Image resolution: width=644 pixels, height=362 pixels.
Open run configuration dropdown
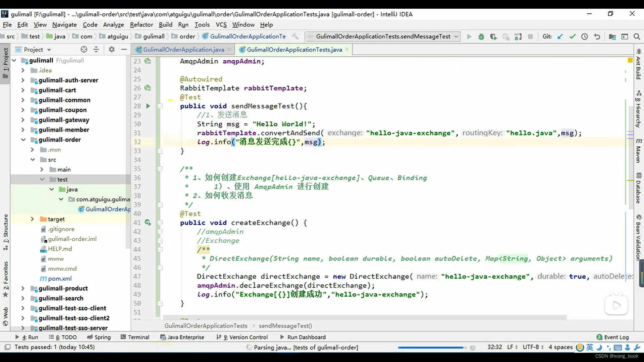(456, 37)
